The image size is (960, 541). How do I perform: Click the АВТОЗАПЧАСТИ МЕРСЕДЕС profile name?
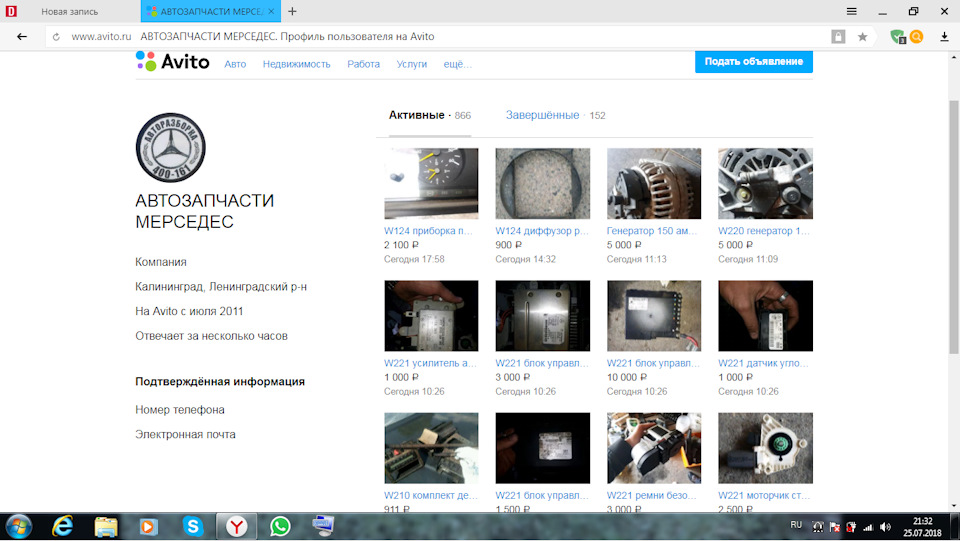coord(204,211)
